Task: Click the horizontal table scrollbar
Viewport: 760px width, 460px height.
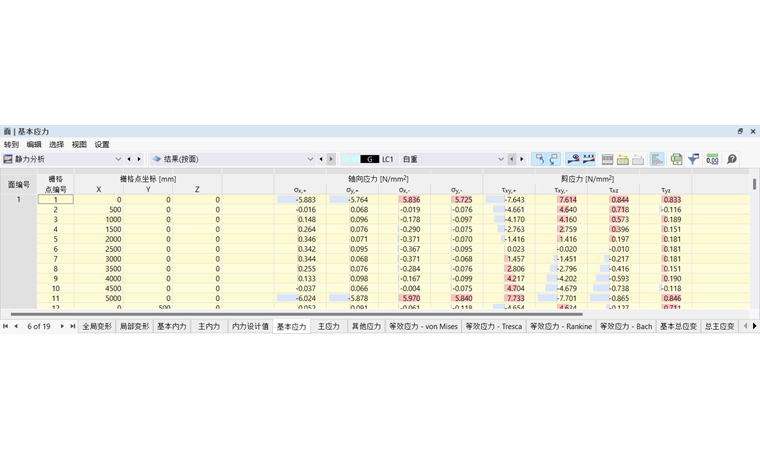Action: (296, 315)
